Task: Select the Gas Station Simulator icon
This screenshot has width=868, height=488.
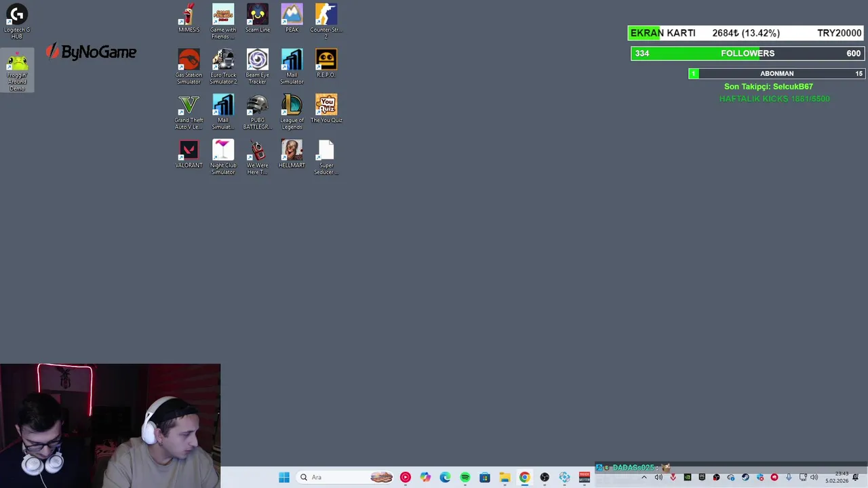Action: [x=189, y=66]
